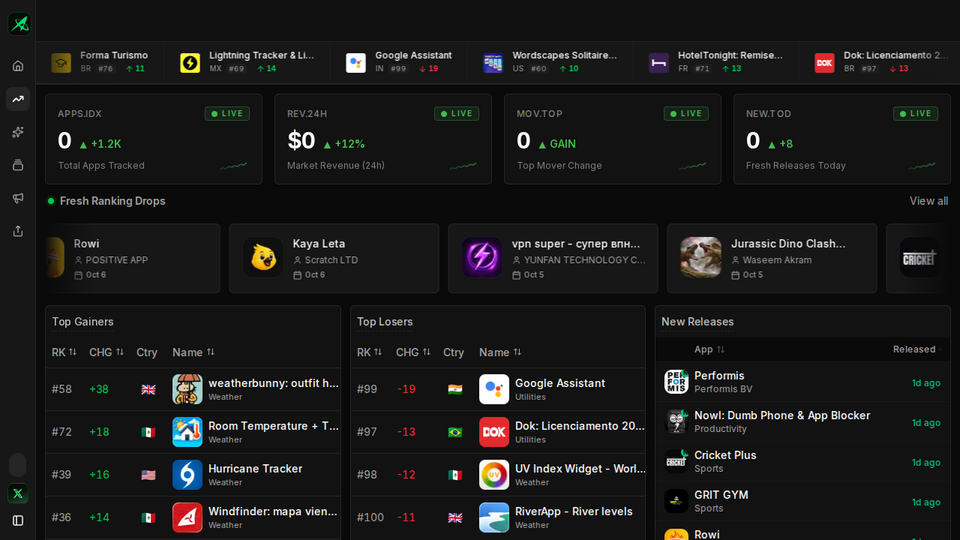Open Google Assistant ticker icon
The image size is (960, 540).
[x=356, y=62]
